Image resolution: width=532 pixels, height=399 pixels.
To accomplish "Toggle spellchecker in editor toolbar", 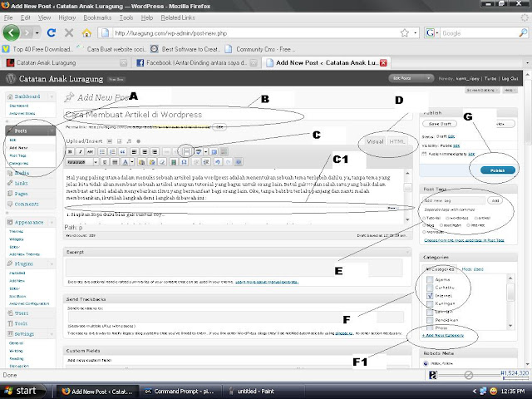I will (199, 151).
